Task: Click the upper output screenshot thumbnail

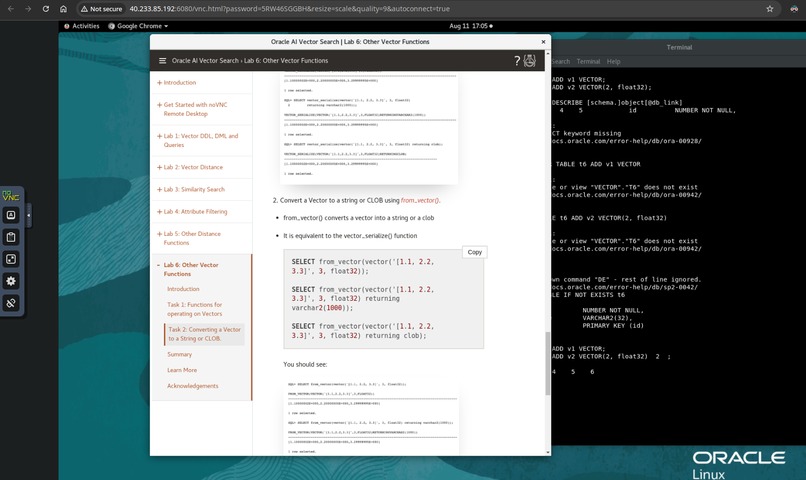Action: [369, 128]
